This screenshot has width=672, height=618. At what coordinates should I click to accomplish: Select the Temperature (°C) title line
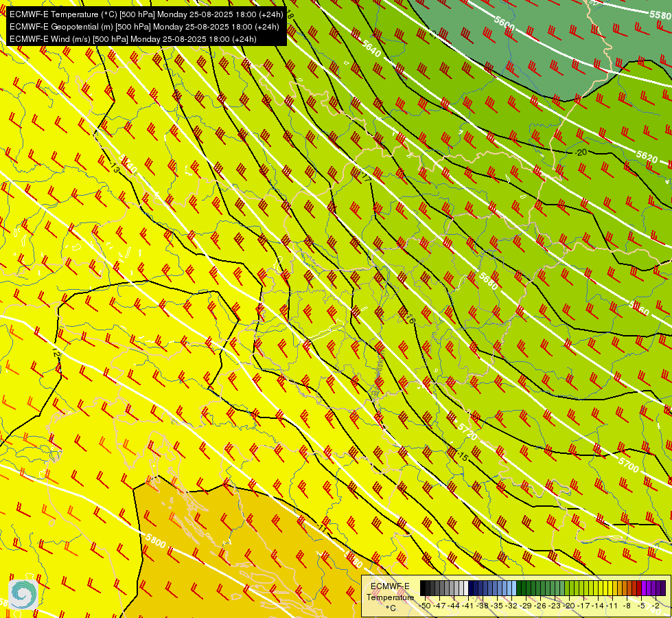click(146, 14)
